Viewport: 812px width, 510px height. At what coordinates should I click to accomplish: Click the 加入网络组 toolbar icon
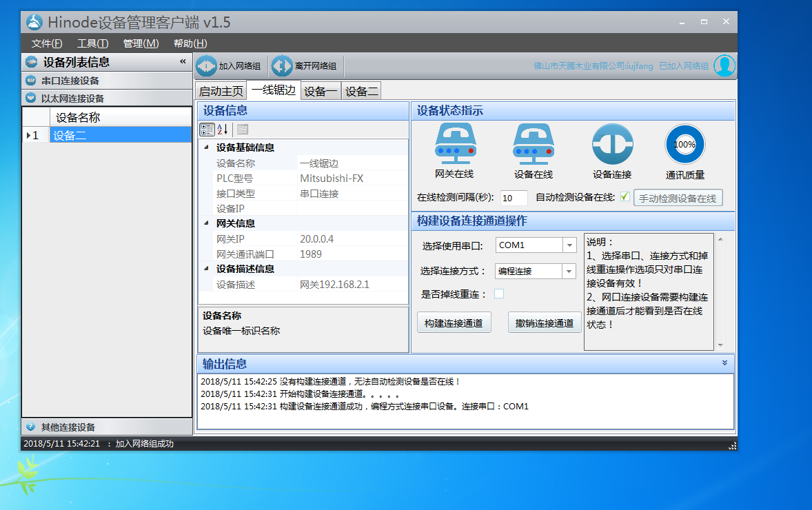pyautogui.click(x=207, y=66)
